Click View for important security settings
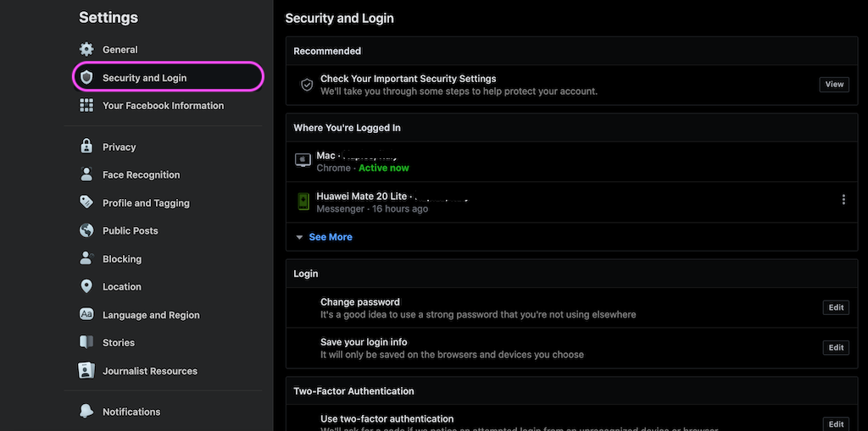Image resolution: width=868 pixels, height=431 pixels. (x=834, y=84)
